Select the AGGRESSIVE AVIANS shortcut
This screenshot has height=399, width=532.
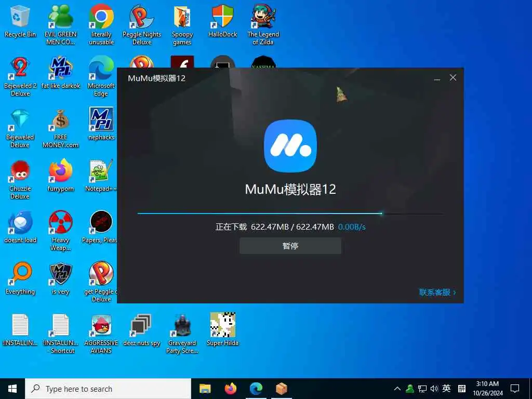(x=101, y=334)
